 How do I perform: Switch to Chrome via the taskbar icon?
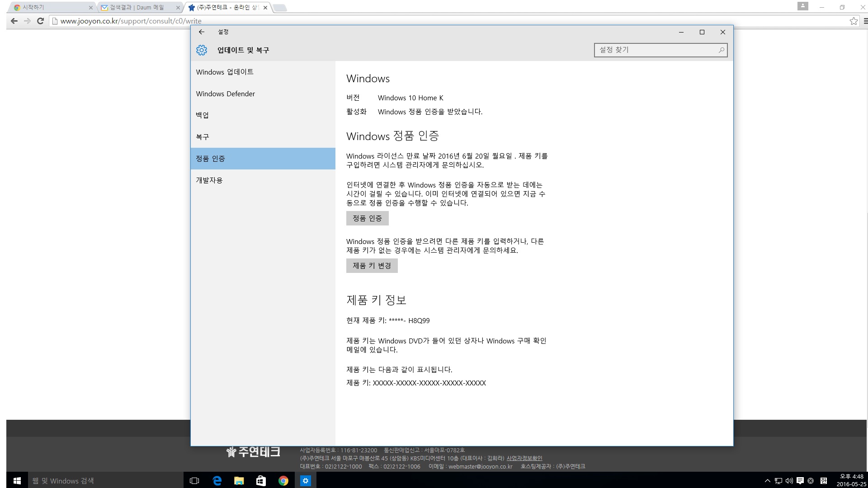(283, 480)
